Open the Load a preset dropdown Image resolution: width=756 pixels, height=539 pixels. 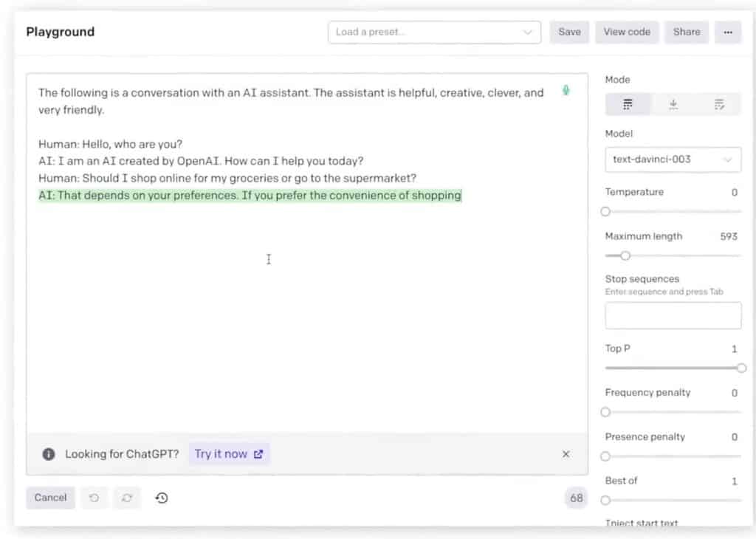tap(434, 32)
